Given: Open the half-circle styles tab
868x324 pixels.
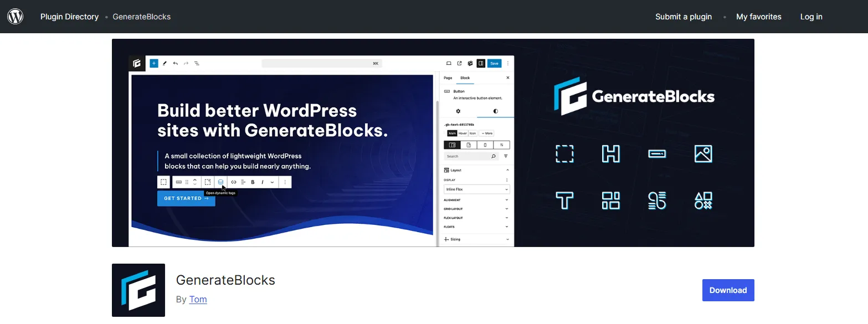Looking at the screenshot, I should pos(495,111).
